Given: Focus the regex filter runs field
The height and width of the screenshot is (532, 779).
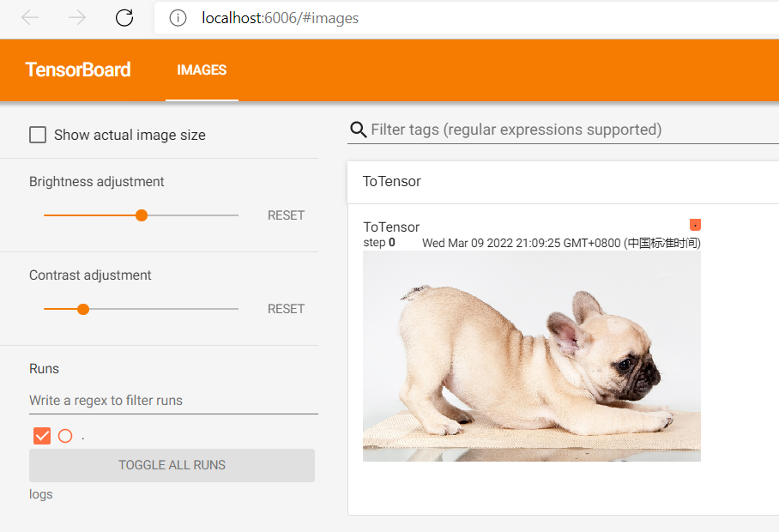Looking at the screenshot, I should [173, 401].
